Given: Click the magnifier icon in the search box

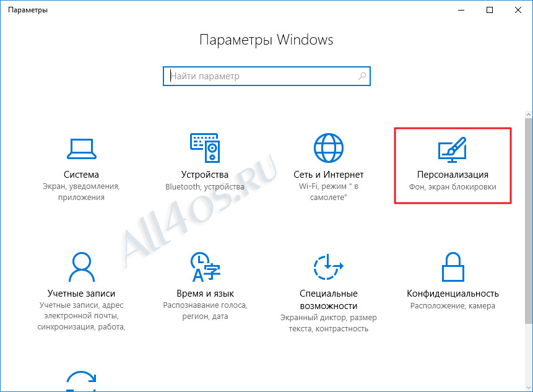Looking at the screenshot, I should coord(362,76).
